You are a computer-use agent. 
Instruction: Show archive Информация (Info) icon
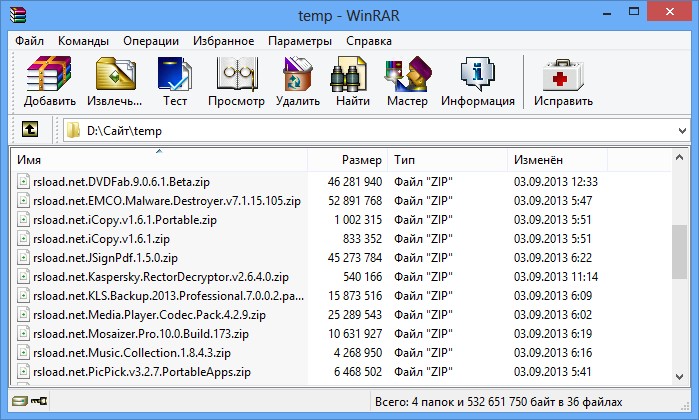[477, 82]
